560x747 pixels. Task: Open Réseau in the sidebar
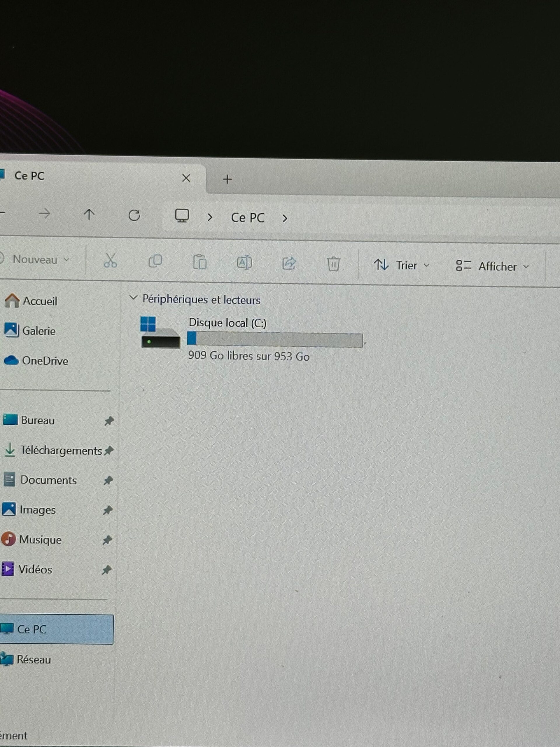[x=26, y=659]
